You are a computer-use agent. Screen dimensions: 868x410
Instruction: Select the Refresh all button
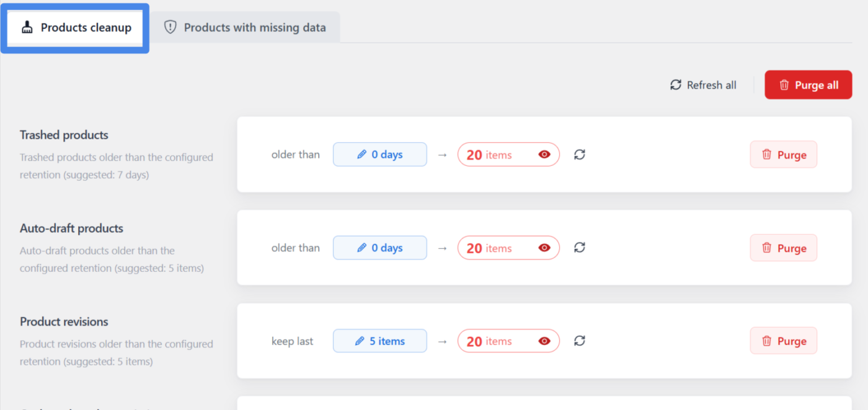[703, 85]
